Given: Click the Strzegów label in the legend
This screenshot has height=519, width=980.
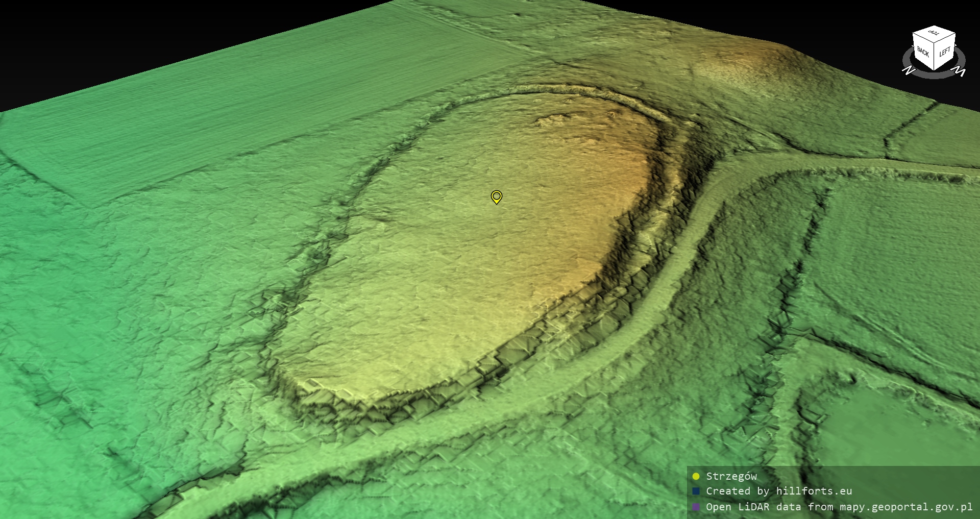Looking at the screenshot, I should 731,477.
